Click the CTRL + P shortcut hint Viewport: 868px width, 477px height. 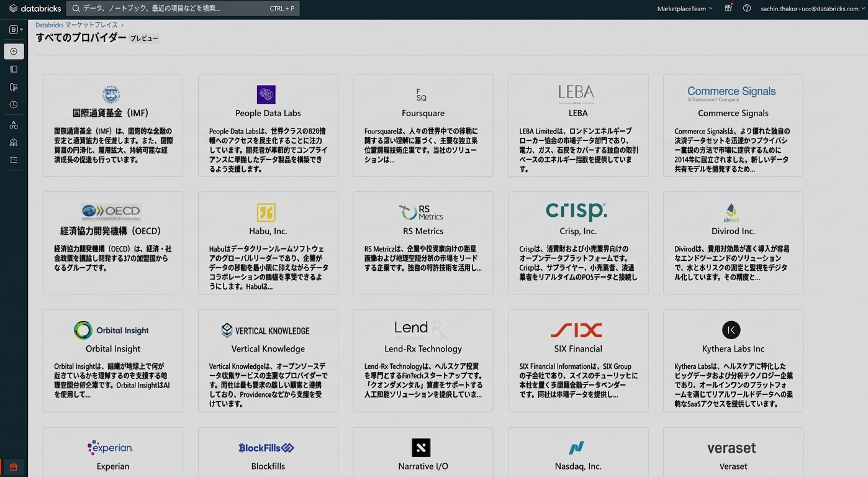(282, 9)
